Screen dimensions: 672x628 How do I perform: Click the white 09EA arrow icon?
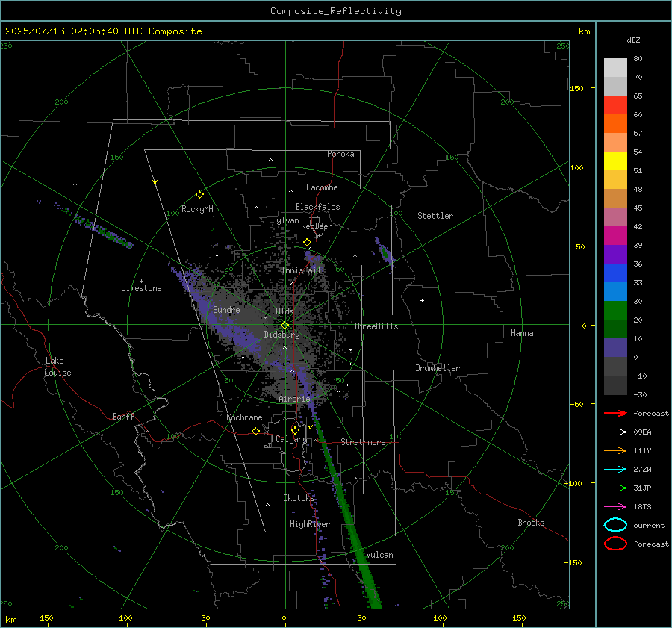615,432
